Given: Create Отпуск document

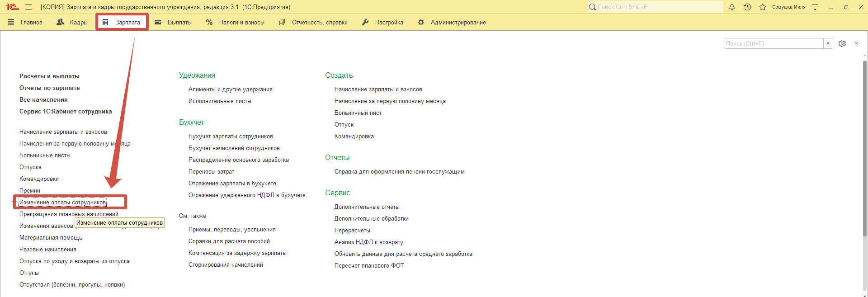Looking at the screenshot, I should 344,125.
